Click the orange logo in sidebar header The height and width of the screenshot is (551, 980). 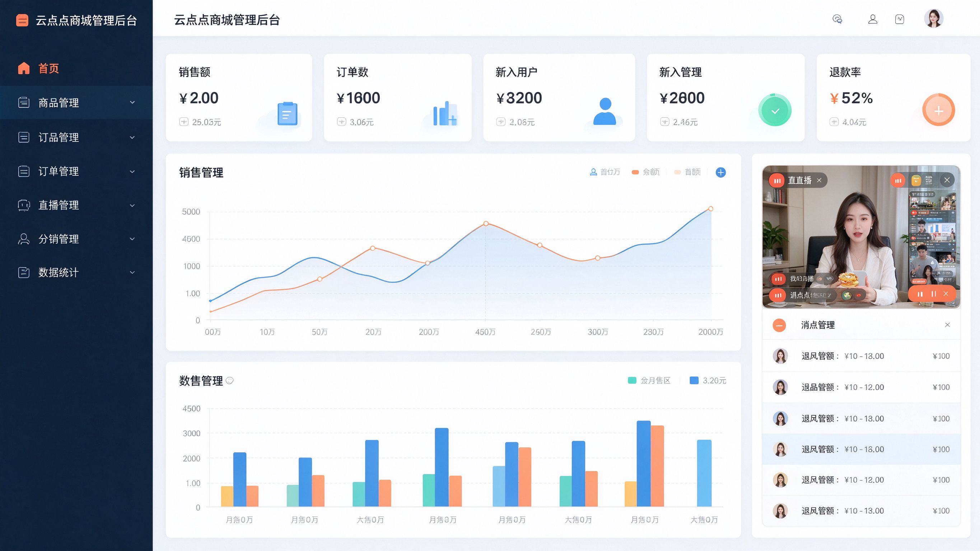pos(22,20)
